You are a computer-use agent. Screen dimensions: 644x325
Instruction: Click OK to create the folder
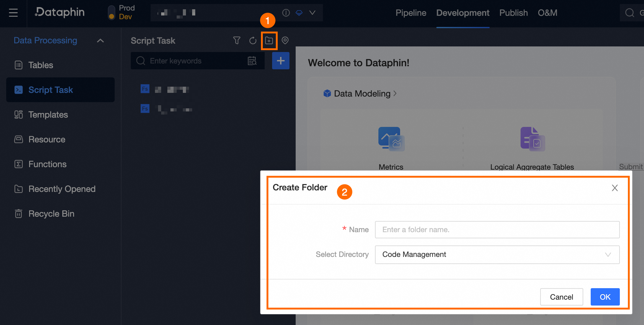[x=605, y=297]
